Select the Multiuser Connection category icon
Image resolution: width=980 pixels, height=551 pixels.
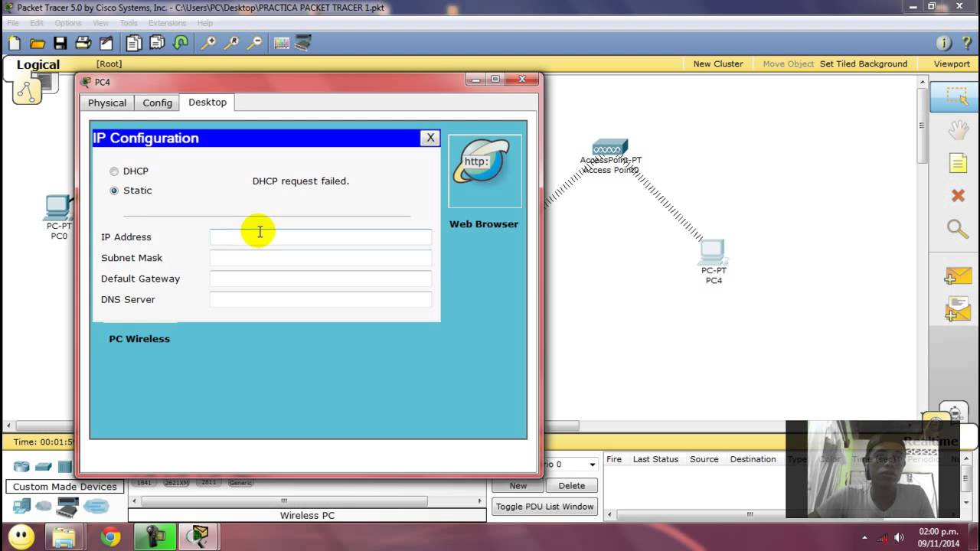tap(96, 506)
